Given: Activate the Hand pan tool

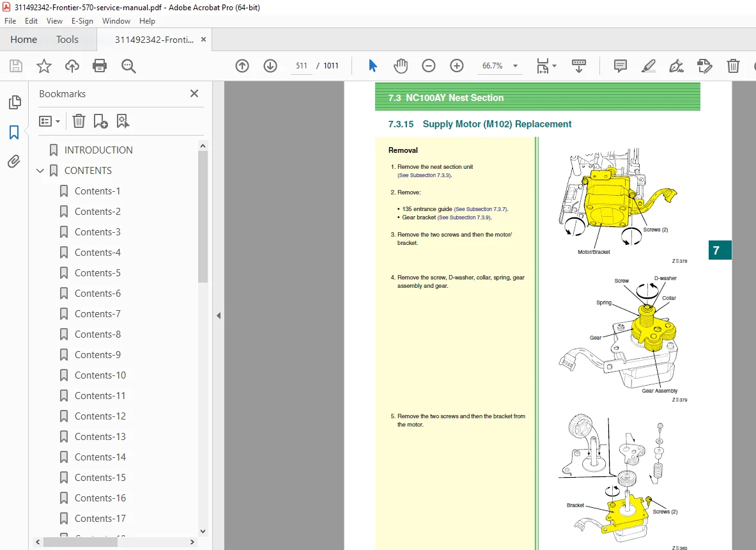Looking at the screenshot, I should coord(400,66).
